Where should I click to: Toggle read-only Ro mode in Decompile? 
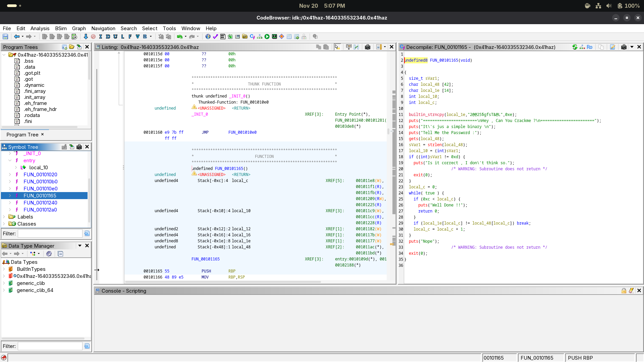tap(589, 47)
